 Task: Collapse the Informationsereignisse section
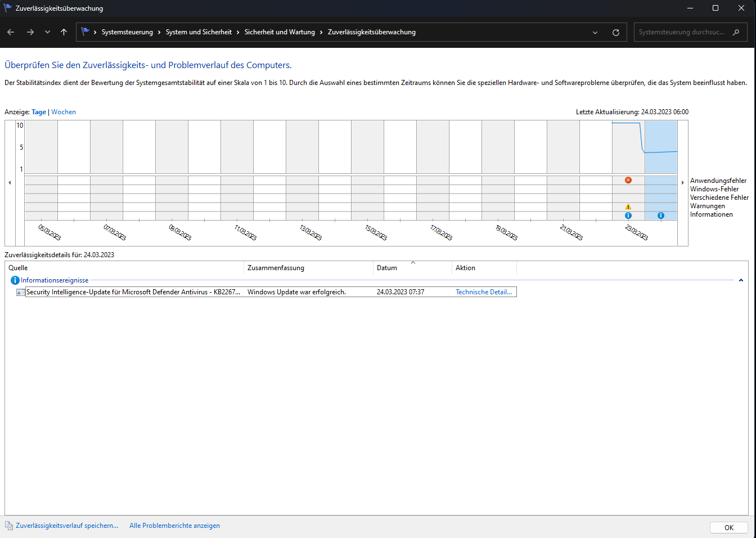click(x=741, y=280)
